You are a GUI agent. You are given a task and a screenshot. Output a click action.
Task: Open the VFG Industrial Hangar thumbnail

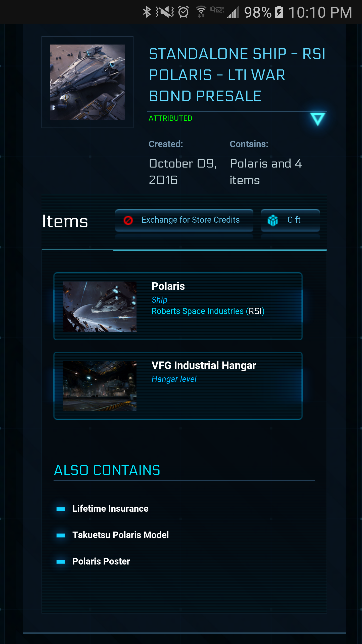click(100, 386)
